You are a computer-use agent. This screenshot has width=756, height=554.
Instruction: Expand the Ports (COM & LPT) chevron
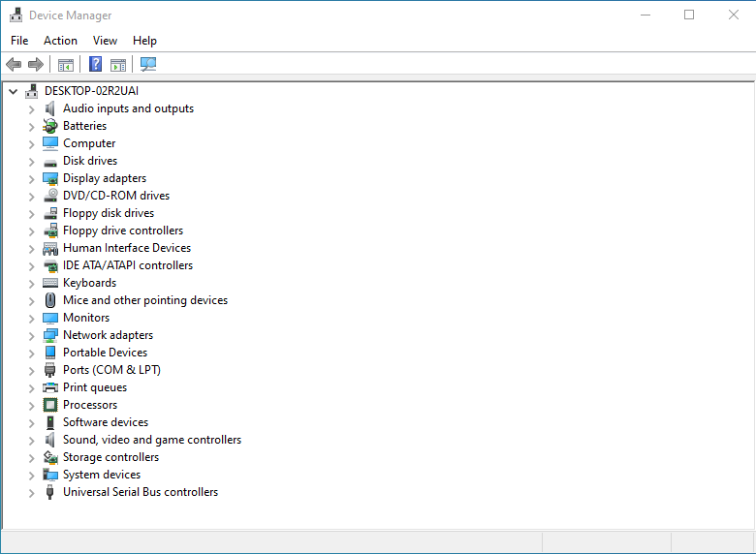coord(31,370)
